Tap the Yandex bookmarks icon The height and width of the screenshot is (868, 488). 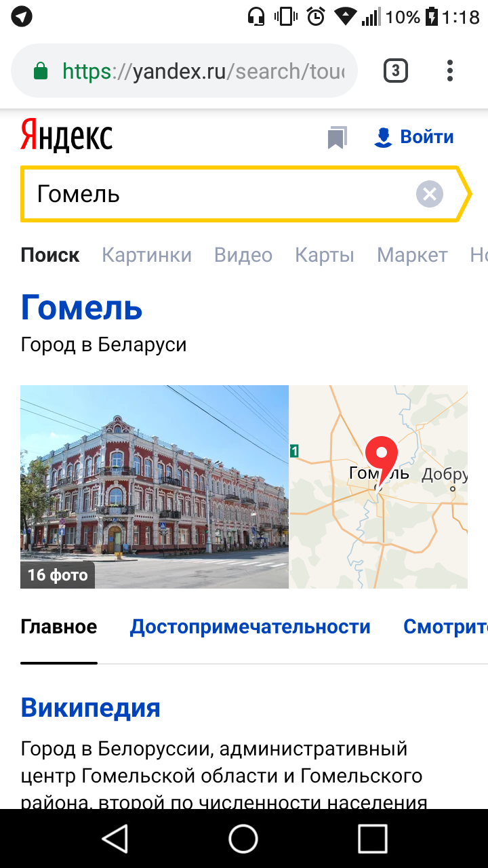pyautogui.click(x=337, y=138)
